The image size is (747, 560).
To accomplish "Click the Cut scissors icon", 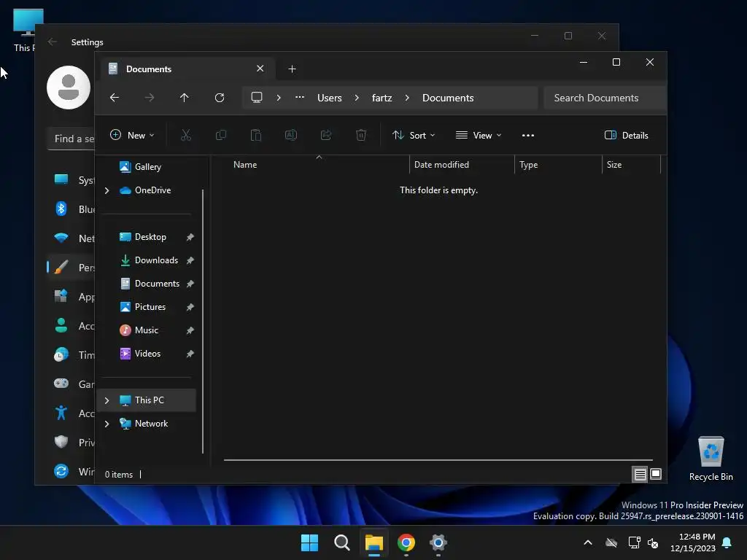I will (x=186, y=135).
